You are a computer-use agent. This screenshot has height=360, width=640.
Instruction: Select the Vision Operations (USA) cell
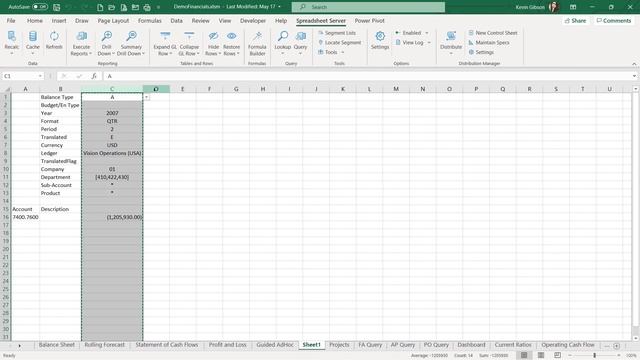coord(112,153)
